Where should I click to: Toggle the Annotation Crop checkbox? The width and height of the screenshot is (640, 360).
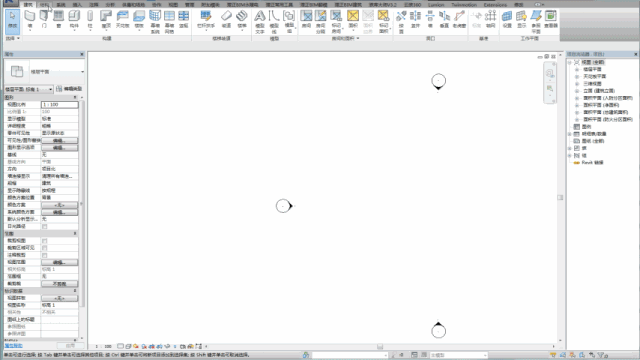(x=44, y=255)
